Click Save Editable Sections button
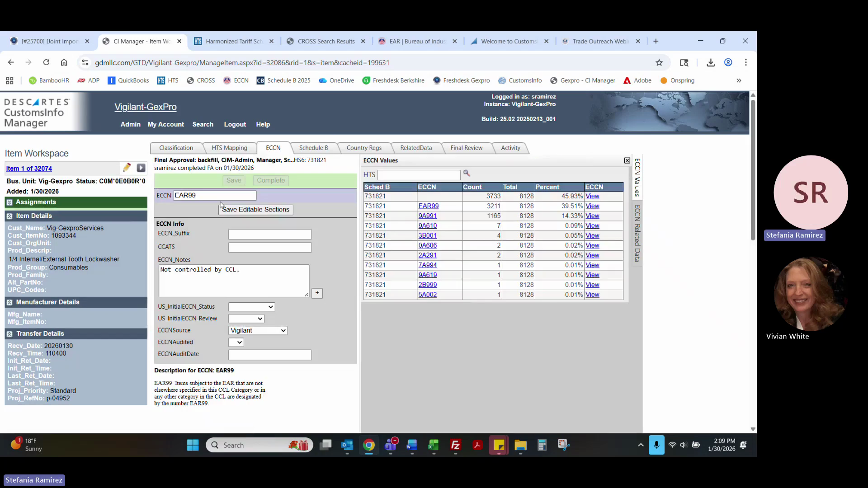 [255, 210]
